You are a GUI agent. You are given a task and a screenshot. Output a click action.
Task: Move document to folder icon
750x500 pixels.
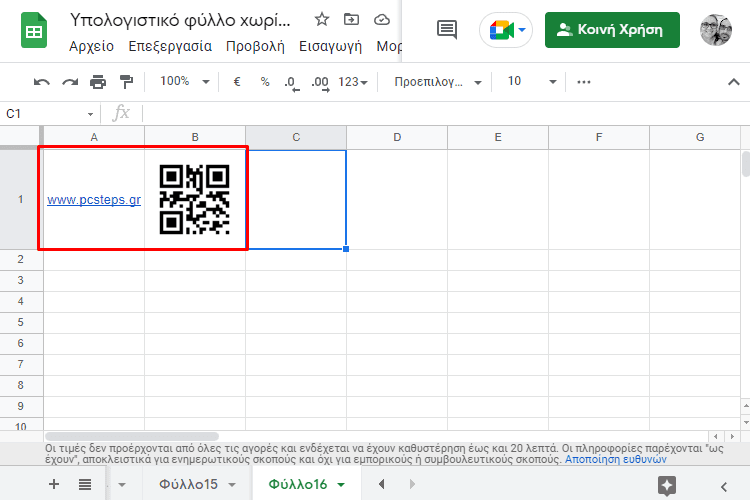(x=352, y=20)
